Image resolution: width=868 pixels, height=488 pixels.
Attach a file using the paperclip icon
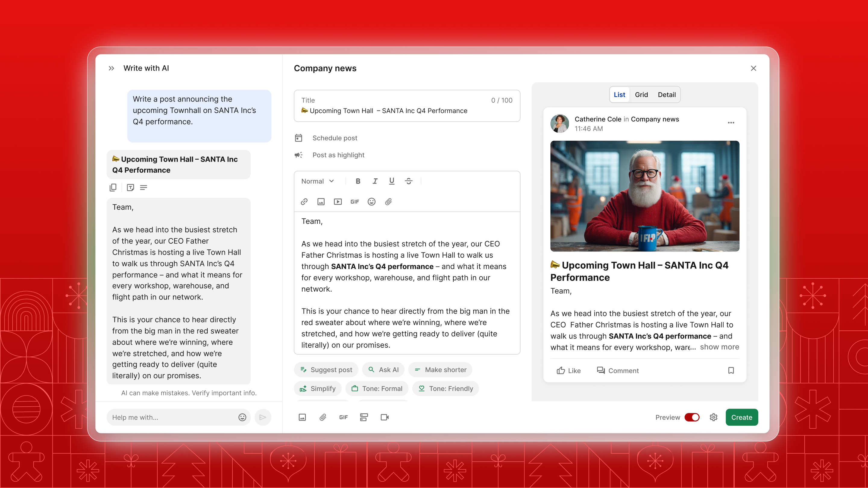click(x=388, y=202)
